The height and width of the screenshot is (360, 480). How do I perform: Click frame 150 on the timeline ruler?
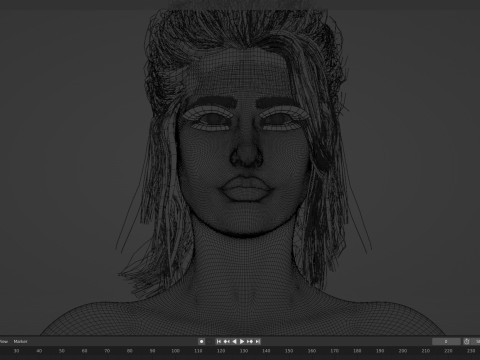click(x=289, y=351)
